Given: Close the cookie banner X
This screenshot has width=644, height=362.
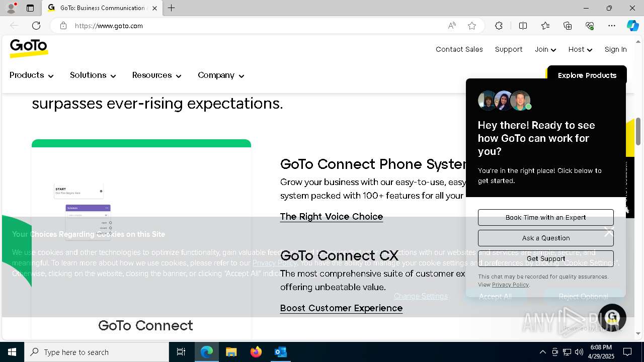Looking at the screenshot, I should 609,232.
